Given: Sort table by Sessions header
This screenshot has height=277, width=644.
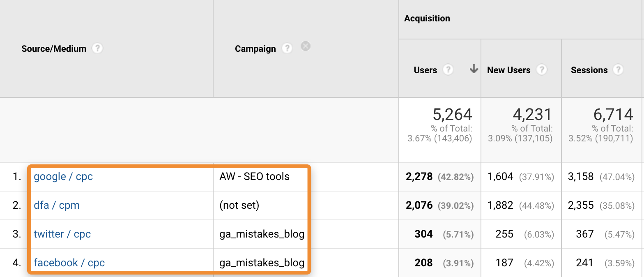Looking at the screenshot, I should 589,70.
